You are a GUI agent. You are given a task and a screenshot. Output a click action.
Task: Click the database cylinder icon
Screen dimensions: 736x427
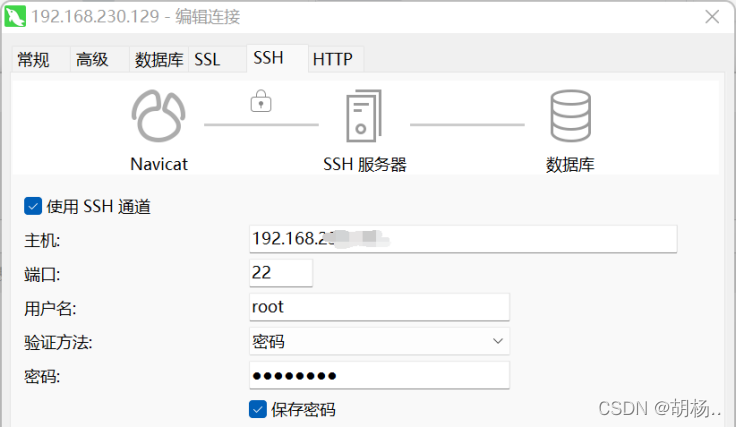pyautogui.click(x=570, y=116)
